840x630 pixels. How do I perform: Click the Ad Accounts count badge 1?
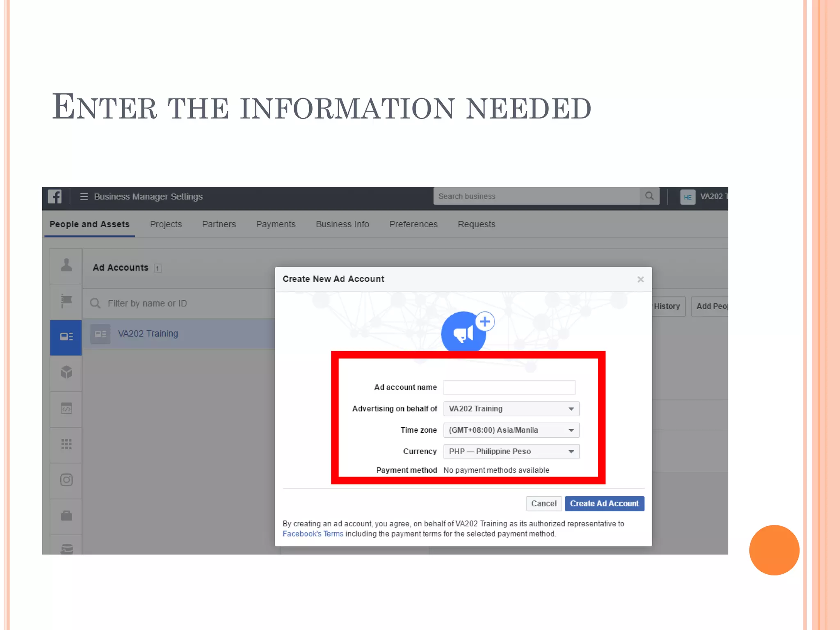point(157,268)
